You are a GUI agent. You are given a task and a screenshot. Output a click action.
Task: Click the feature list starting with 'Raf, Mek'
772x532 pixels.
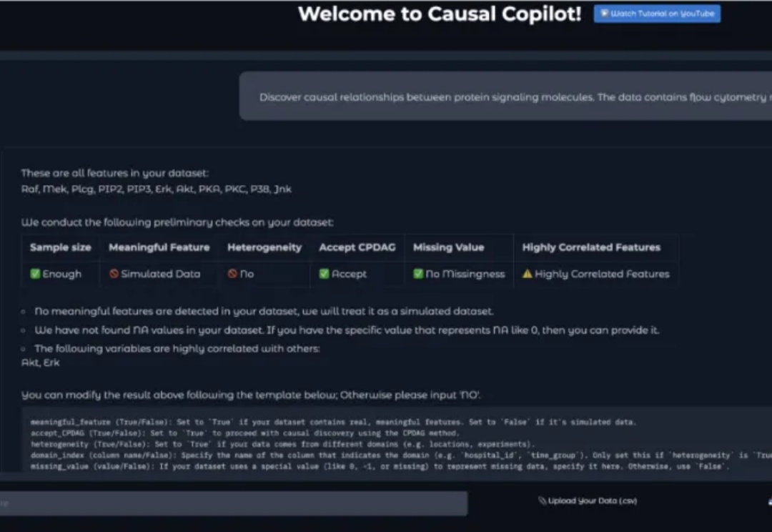point(156,189)
